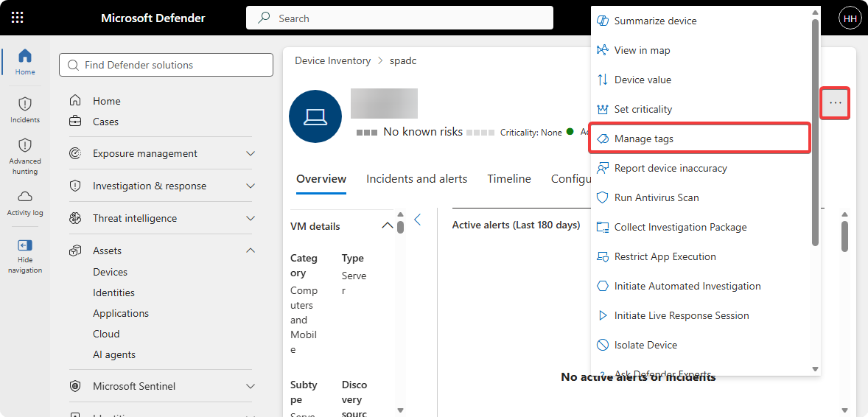
Task: Open AI agents under Assets
Action: (x=114, y=354)
